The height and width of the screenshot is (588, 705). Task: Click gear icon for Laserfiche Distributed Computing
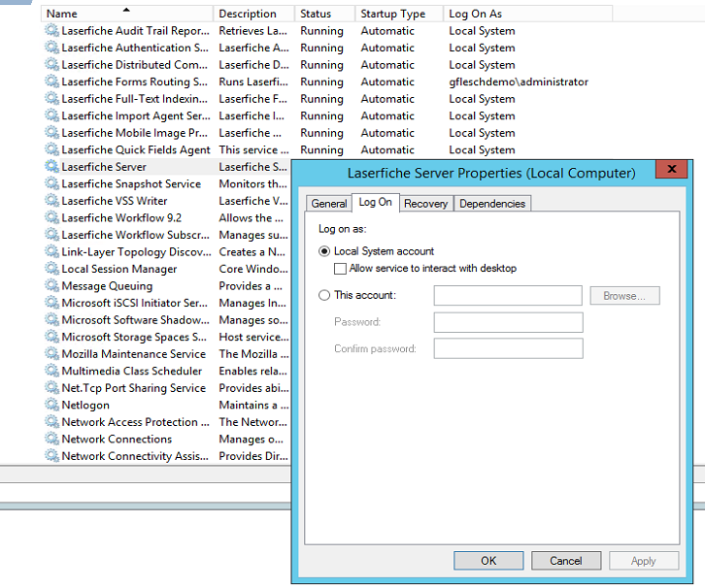[x=51, y=65]
